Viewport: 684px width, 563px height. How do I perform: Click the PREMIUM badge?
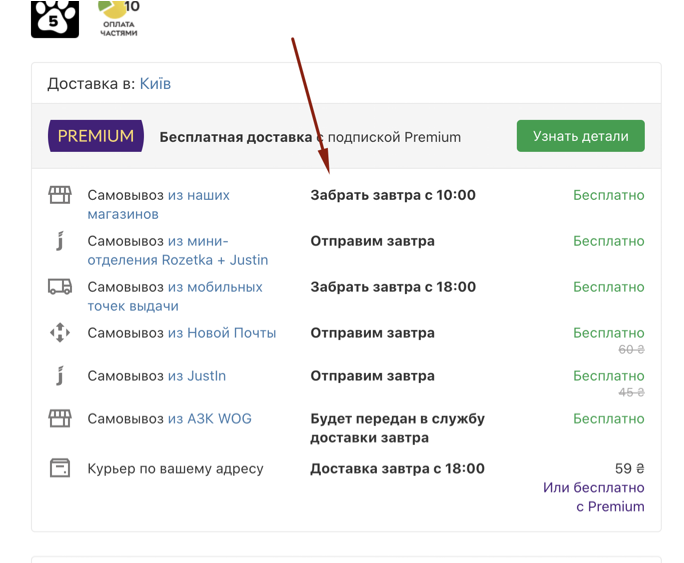click(96, 136)
